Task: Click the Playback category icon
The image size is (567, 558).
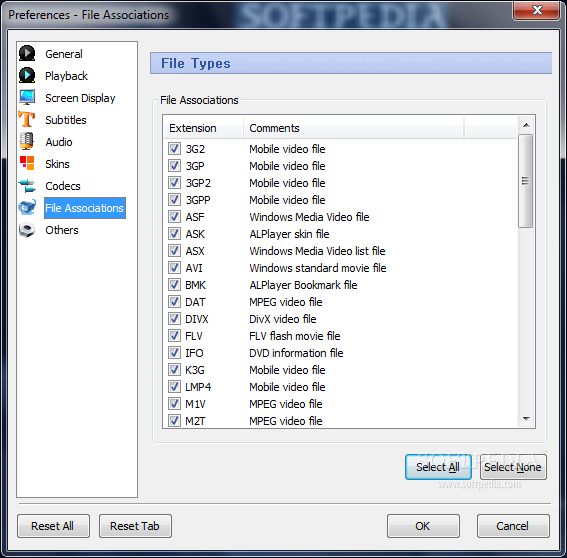Action: [27, 76]
